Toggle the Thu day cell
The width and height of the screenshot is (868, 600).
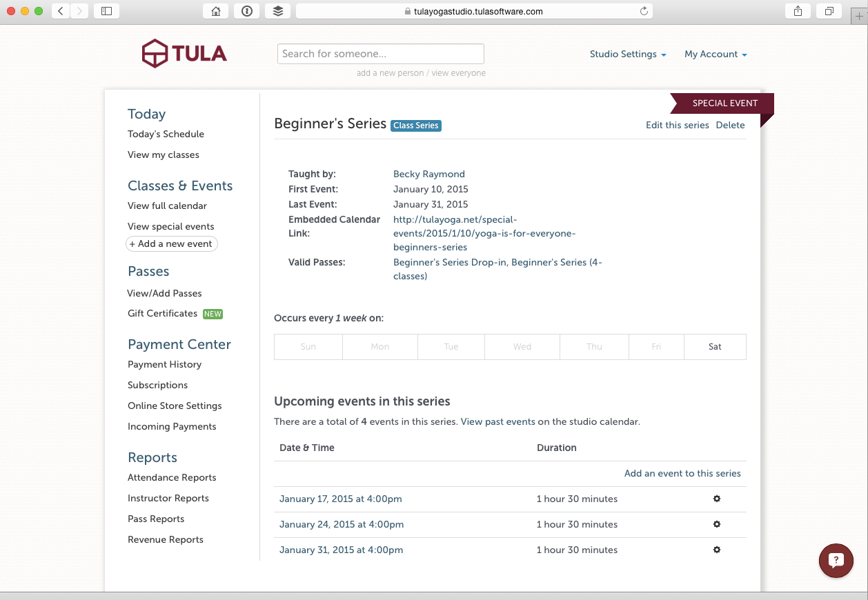click(594, 347)
